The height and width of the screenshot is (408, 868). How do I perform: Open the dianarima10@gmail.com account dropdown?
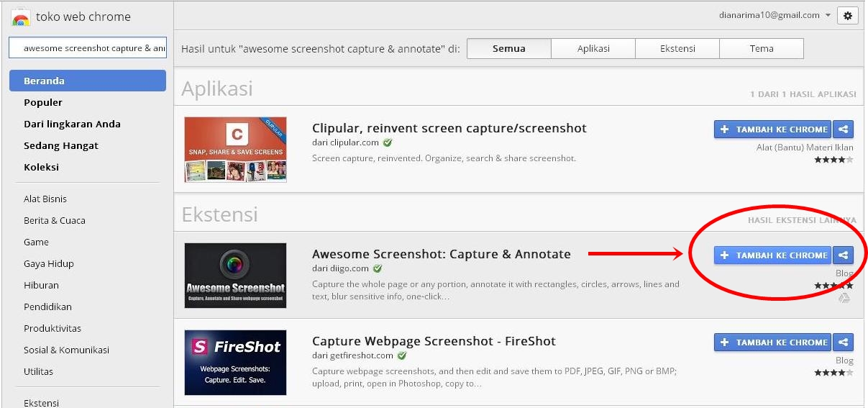tap(775, 15)
